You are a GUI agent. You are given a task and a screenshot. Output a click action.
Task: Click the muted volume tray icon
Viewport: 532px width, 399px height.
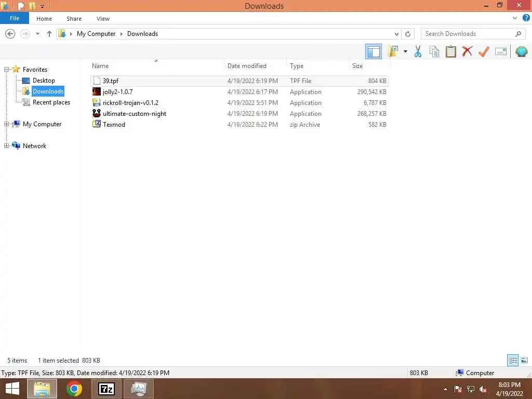483,389
